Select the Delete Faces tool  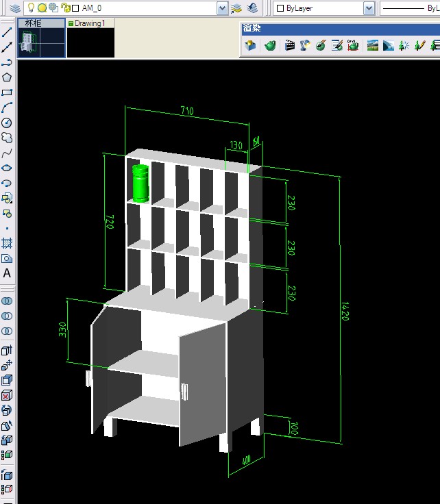[x=7, y=395]
